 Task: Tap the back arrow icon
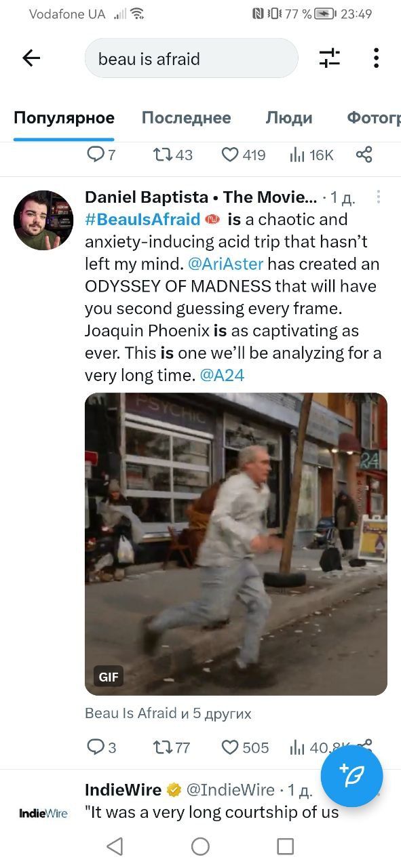(31, 58)
